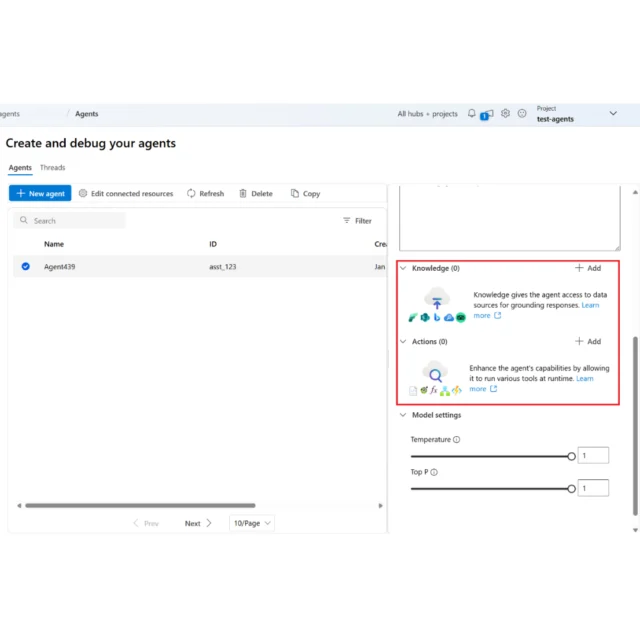Click the Temperature slider handle
The image size is (640, 640).
tap(571, 456)
